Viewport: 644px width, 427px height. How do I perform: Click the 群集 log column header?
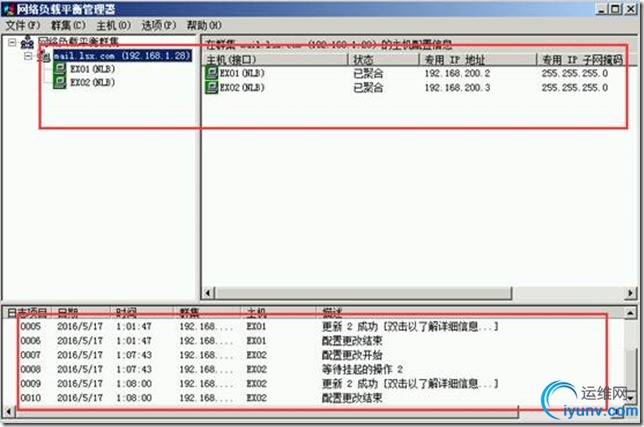coord(207,313)
